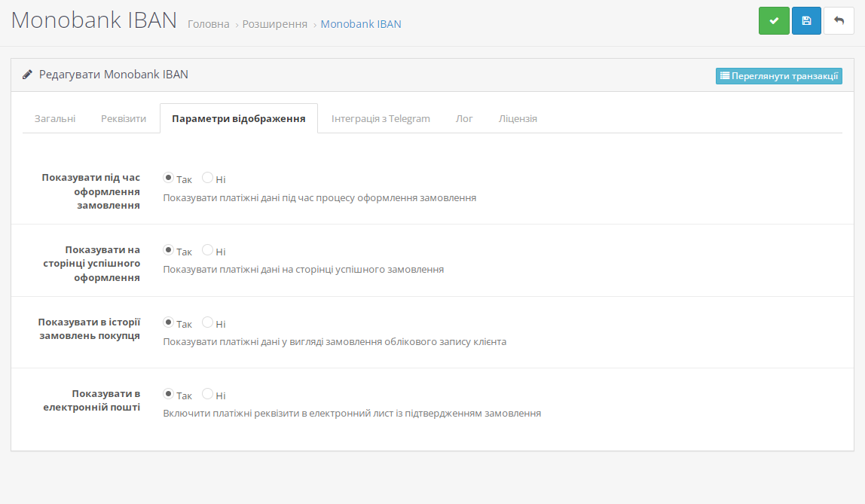Click help text about client account order view
This screenshot has width=865, height=504.
pos(335,342)
